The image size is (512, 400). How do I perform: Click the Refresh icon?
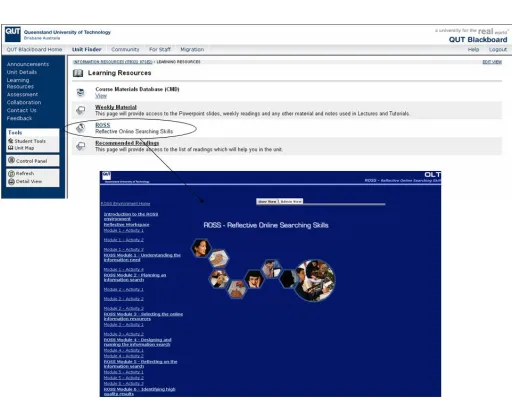11,173
